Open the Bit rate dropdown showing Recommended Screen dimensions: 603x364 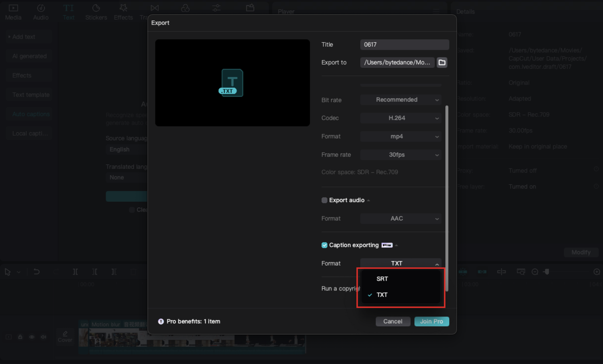click(401, 99)
